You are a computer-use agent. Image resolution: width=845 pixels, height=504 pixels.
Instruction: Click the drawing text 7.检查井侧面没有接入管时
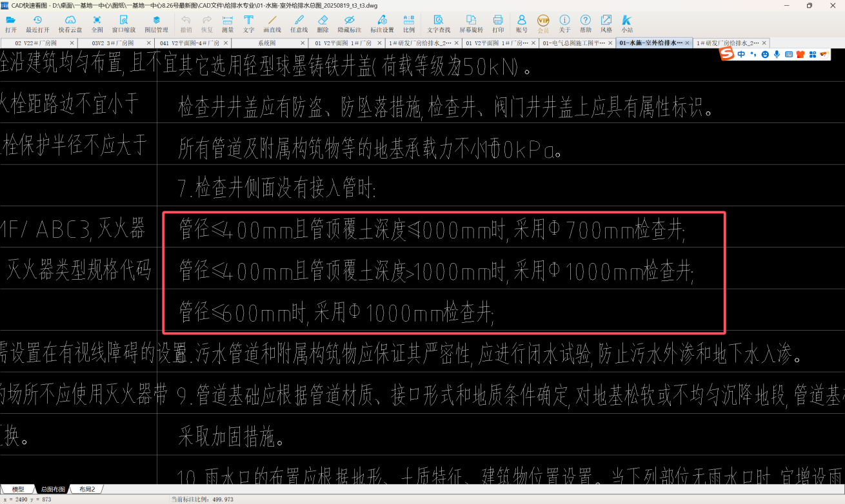click(x=277, y=189)
